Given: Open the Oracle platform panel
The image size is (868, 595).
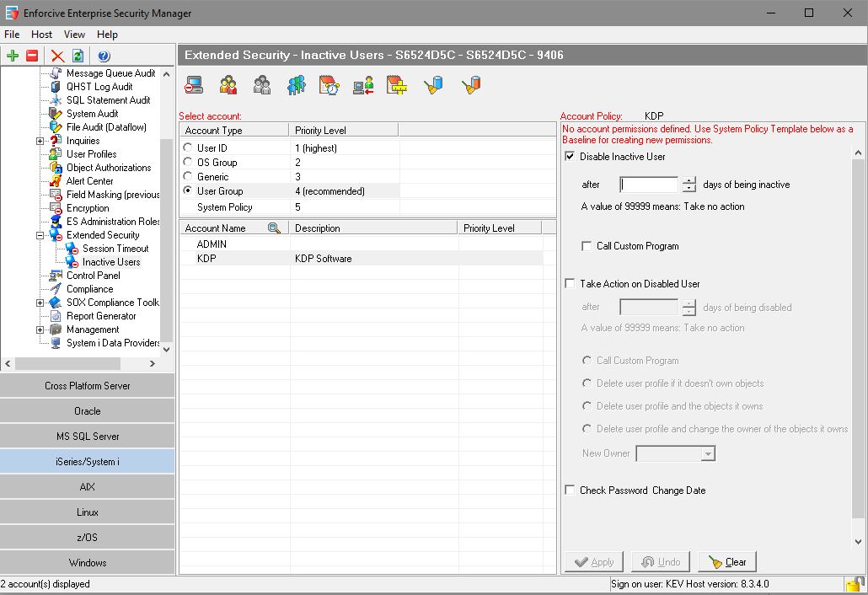Looking at the screenshot, I should (88, 411).
